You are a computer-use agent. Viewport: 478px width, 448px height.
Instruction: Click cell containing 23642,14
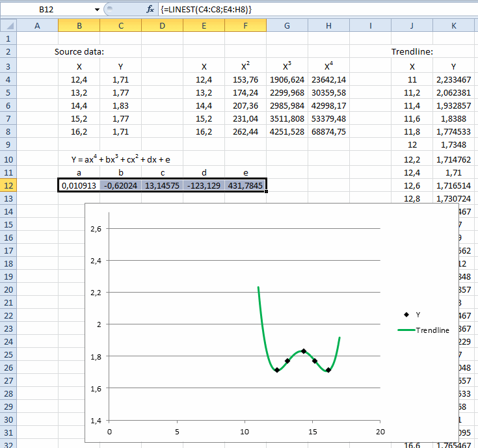[x=328, y=80]
